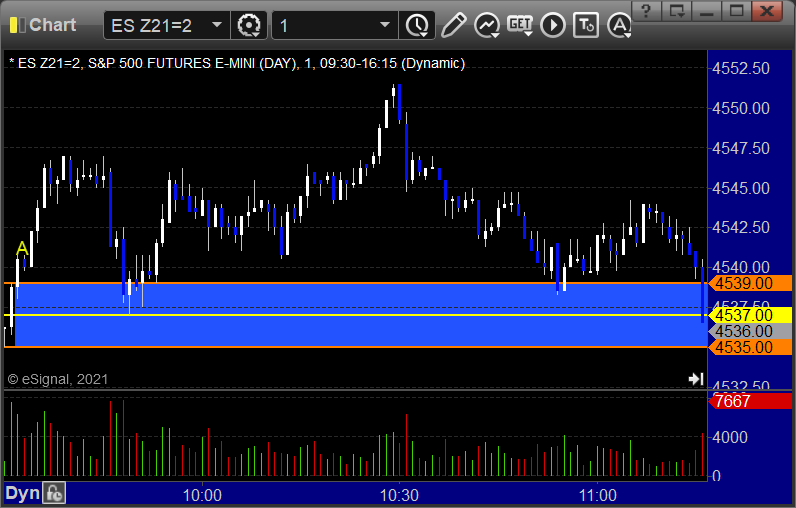This screenshot has width=796, height=508.
Task: Click the 4547.50 price axis label
Action: pyautogui.click(x=741, y=148)
